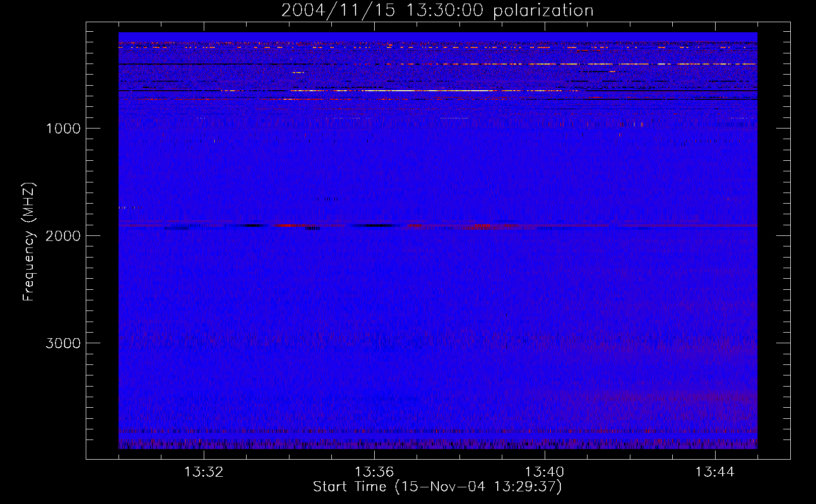Screen dimensions: 816x504
Task: Click the 2000 MHz frequency tick label
Action: coord(63,236)
